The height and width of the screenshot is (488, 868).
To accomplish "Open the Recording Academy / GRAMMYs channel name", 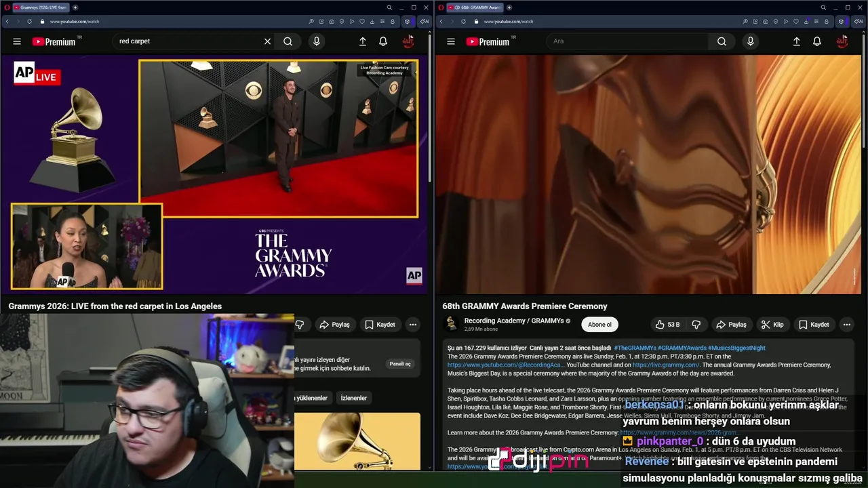I will tap(514, 321).
